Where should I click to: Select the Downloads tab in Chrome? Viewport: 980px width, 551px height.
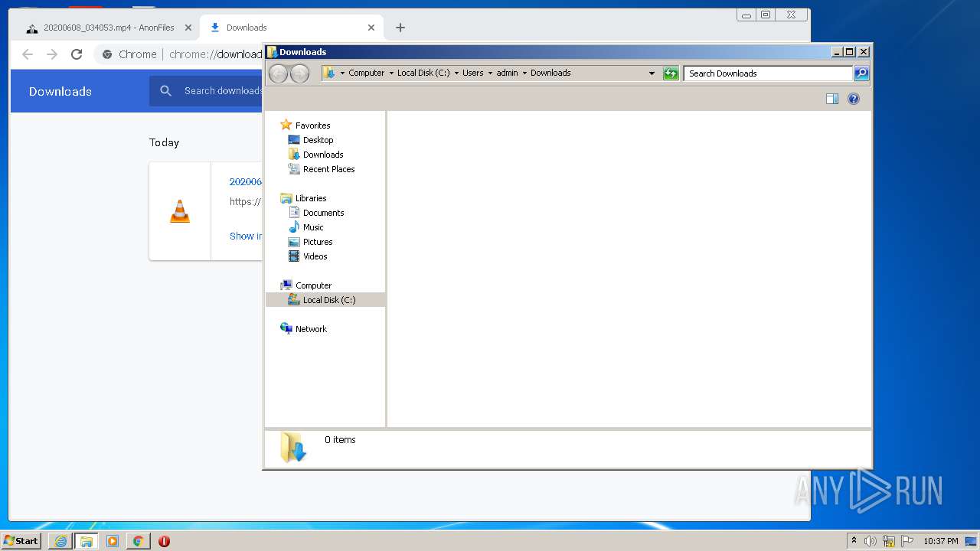292,28
